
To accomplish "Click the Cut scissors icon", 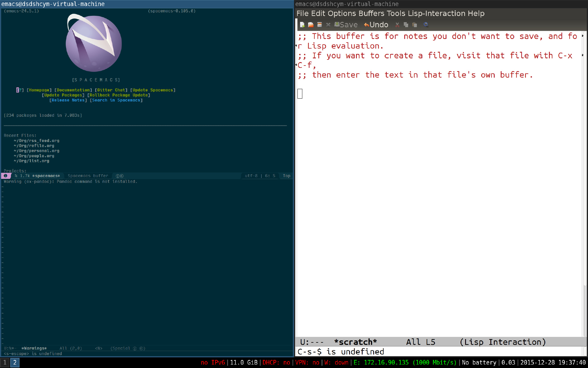I will click(x=397, y=25).
